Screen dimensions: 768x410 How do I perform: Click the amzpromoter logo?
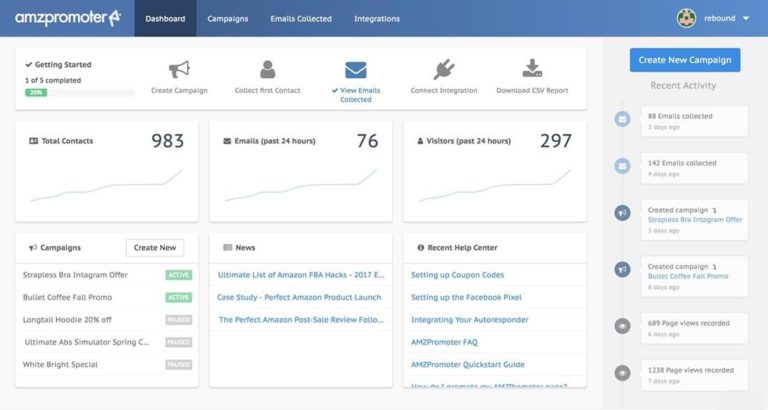(68, 18)
